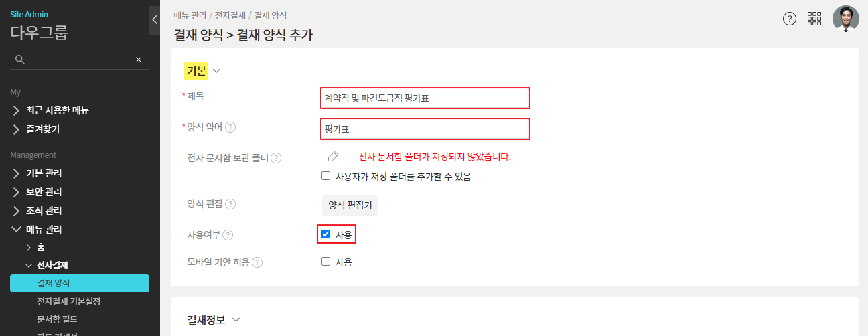
Task: Click the sidebar search magnifier icon
Action: click(20, 60)
